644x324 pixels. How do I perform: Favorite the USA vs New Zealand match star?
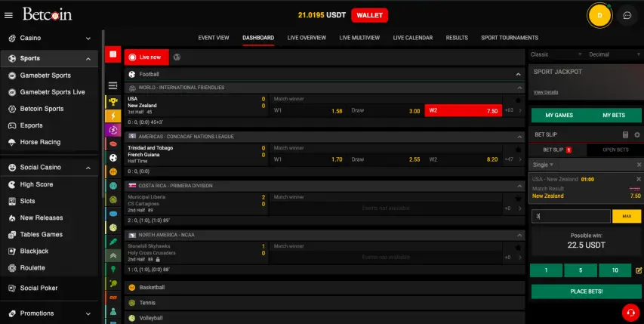(518, 100)
